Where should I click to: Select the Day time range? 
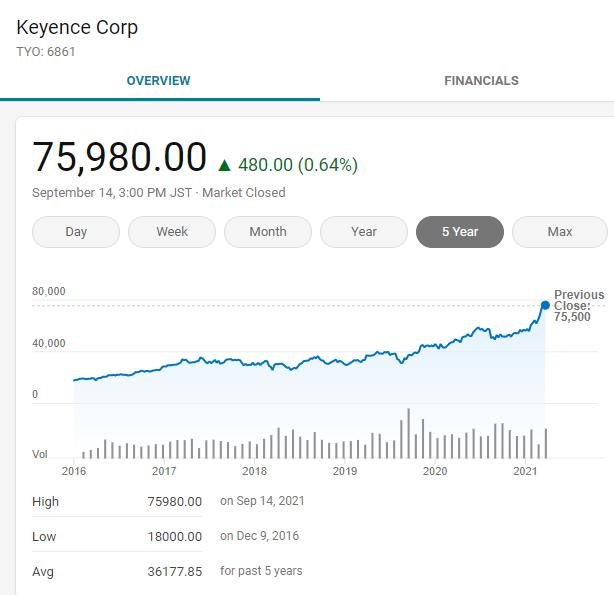coord(76,232)
